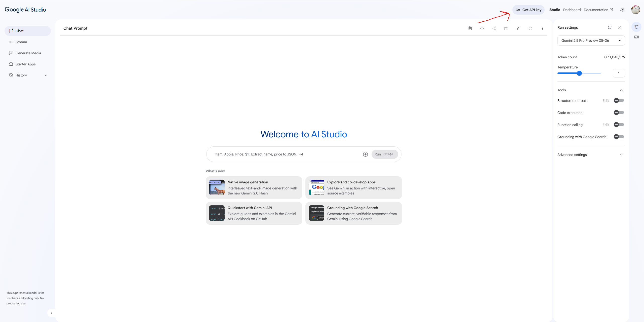Image resolution: width=644 pixels, height=322 pixels.
Task: Open the Dashboard tab
Action: (572, 10)
